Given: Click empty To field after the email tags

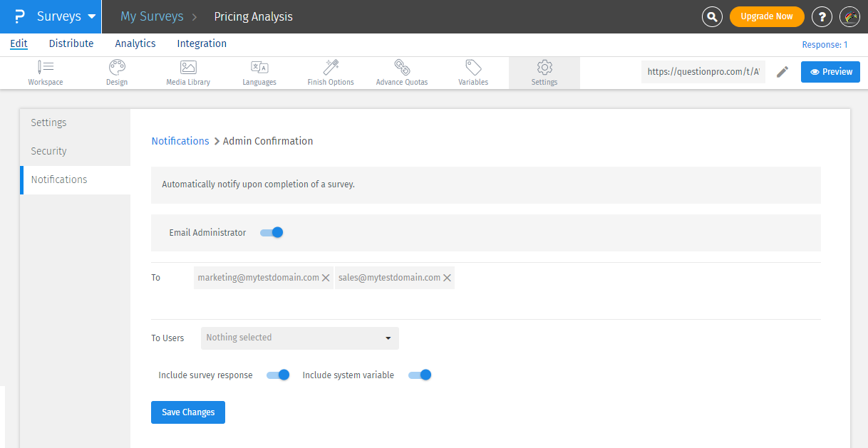Looking at the screenshot, I should point(637,278).
